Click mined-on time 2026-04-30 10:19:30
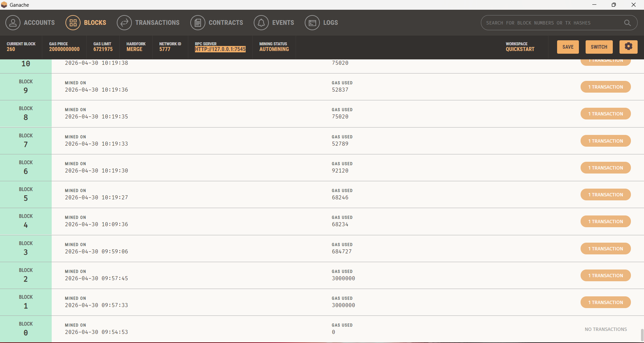644x343 pixels. tap(96, 170)
